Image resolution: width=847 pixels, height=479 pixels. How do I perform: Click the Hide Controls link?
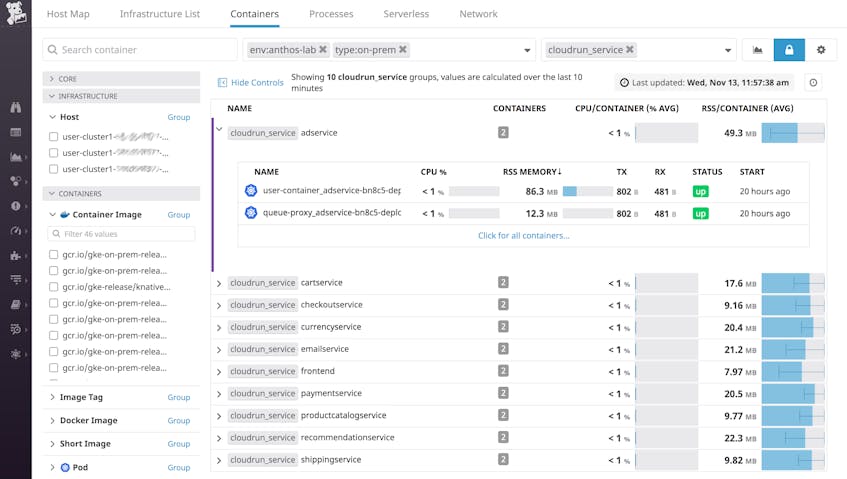pos(257,83)
